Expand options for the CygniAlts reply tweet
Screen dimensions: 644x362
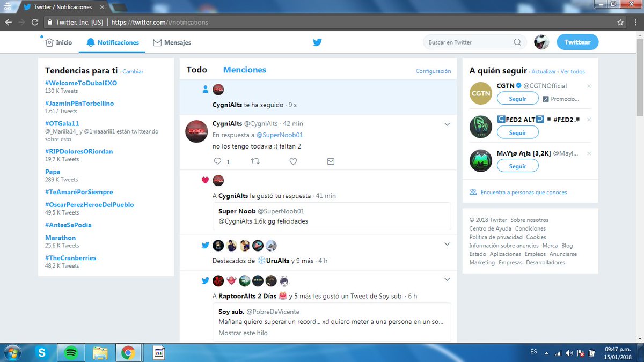point(447,124)
